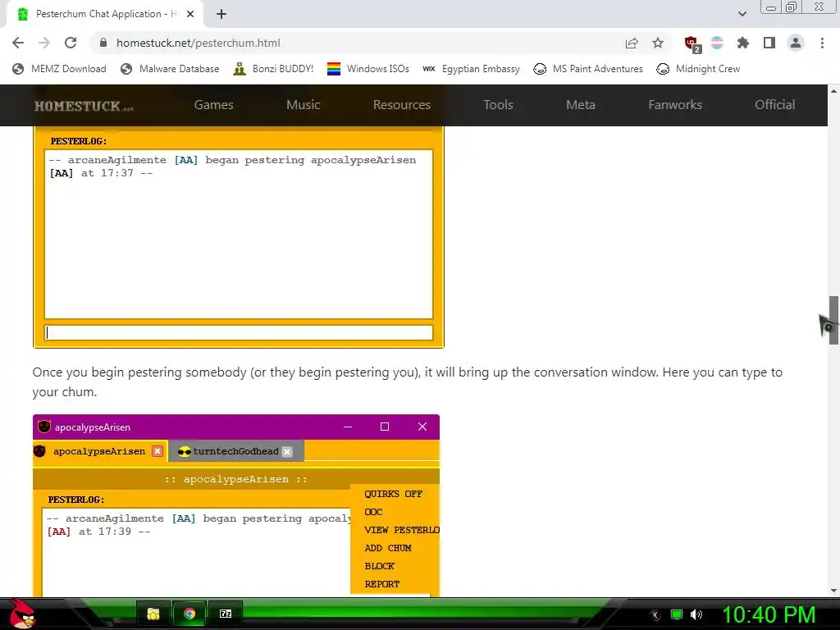
Task: Toggle the browser side panel icon
Action: point(769,43)
